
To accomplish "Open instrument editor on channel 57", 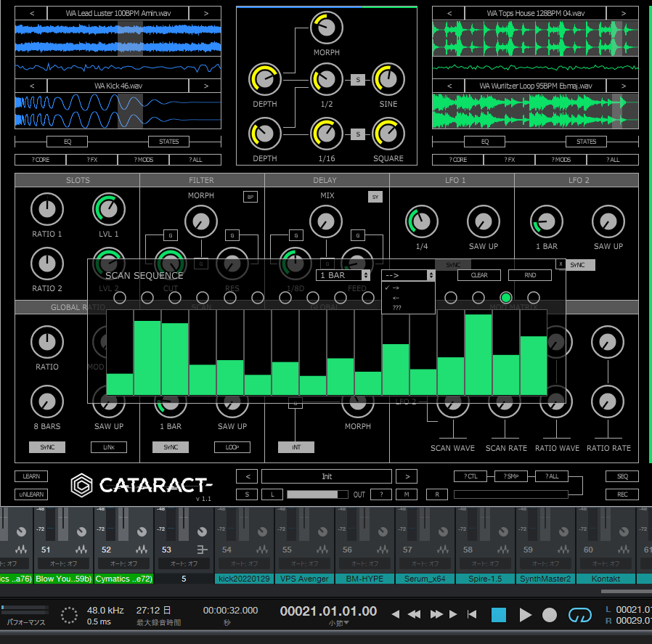I will coord(443,550).
